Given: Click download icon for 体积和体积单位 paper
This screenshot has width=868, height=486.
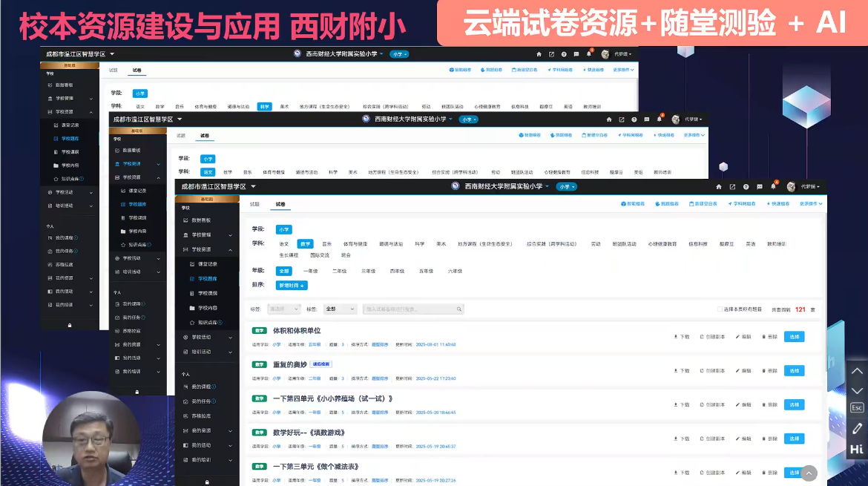Looking at the screenshot, I should coord(681,337).
